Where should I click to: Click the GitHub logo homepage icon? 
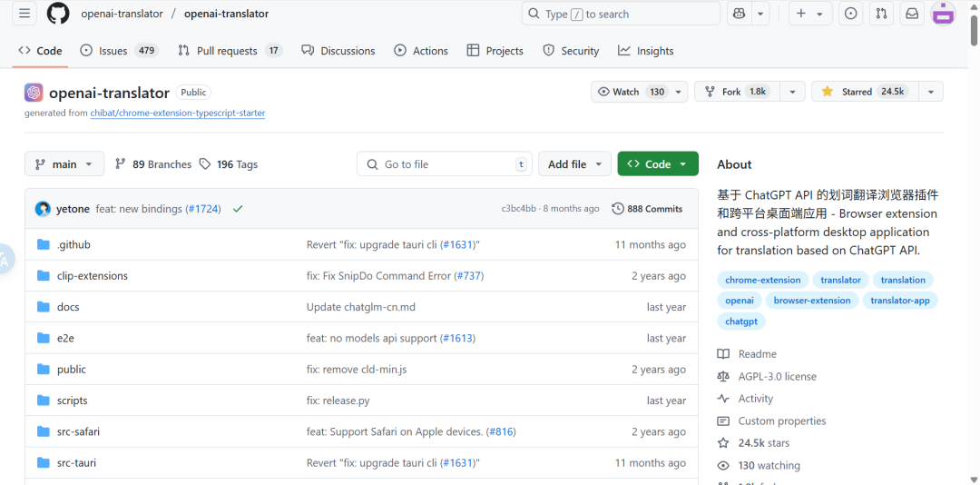click(x=58, y=14)
